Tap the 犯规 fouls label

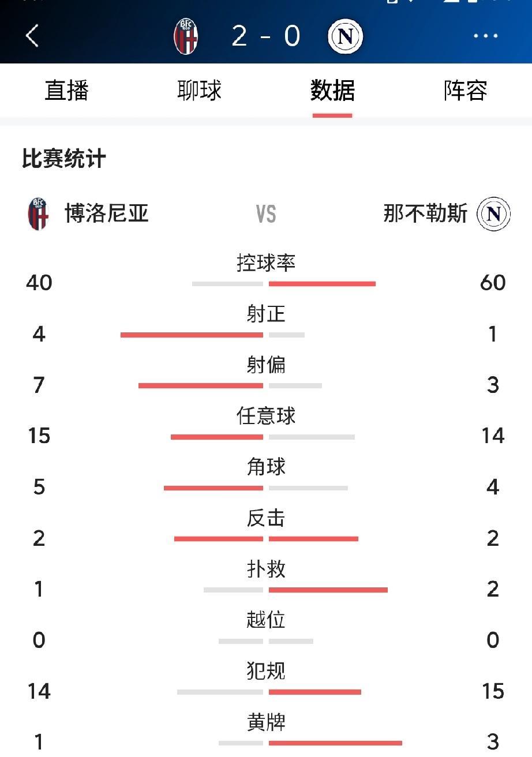(x=266, y=671)
